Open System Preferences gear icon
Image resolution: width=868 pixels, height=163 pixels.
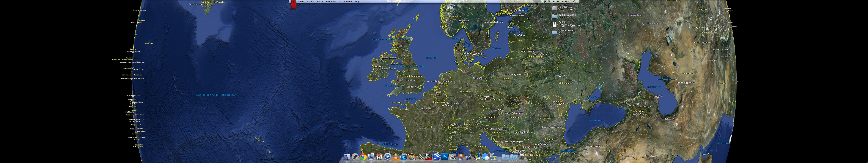pos(453,157)
